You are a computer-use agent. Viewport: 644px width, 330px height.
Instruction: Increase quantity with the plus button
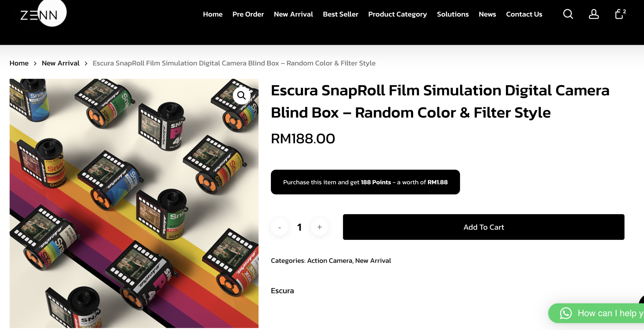(319, 227)
